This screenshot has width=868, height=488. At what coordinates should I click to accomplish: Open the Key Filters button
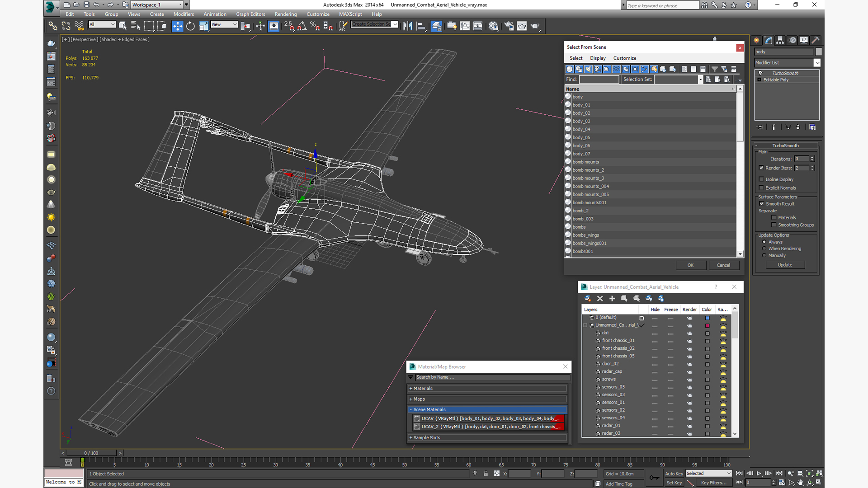point(713,483)
